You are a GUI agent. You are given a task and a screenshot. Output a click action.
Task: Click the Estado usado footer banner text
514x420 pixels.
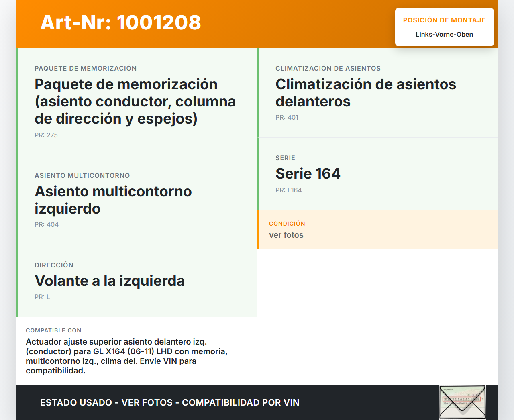pos(169,402)
